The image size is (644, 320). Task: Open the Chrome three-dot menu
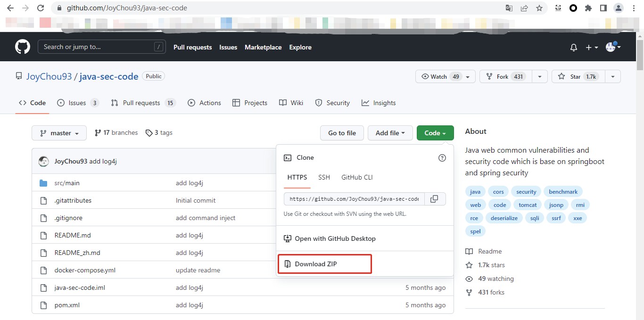(x=633, y=8)
